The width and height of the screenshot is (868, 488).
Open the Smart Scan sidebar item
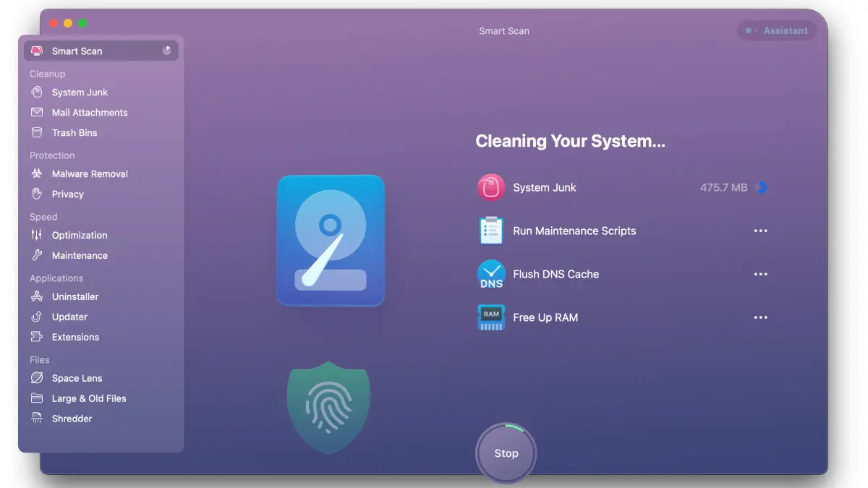[101, 51]
